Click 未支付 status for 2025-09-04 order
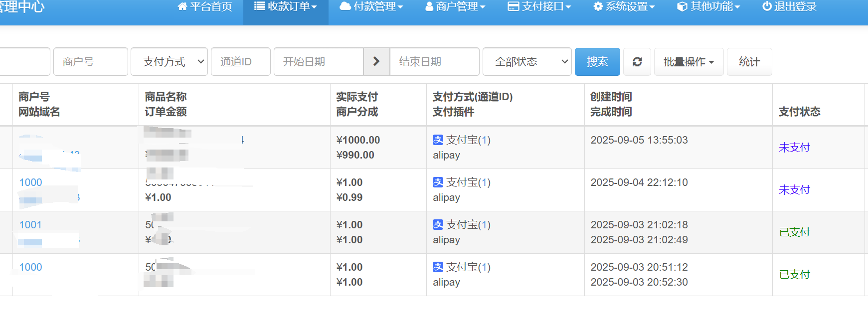The height and width of the screenshot is (334, 868). pyautogui.click(x=794, y=190)
